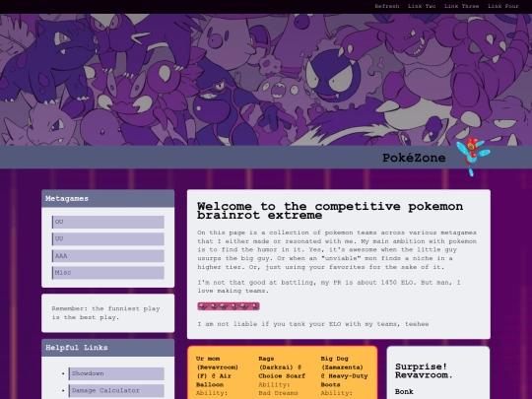Screen dimensions: 532x399
Task: Open the OU metagame entry
Action: [x=108, y=222]
